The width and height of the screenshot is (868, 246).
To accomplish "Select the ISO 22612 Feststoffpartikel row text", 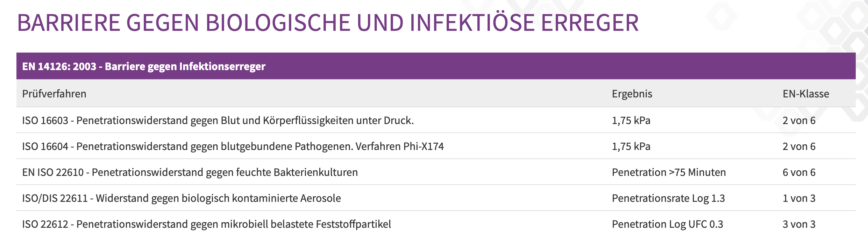I will 207,224.
